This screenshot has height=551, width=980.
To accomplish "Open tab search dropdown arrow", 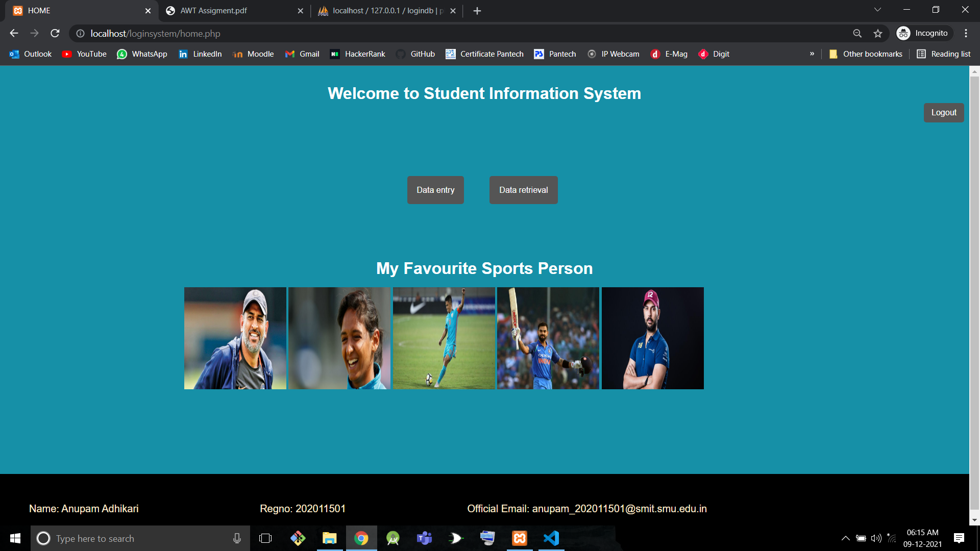I will tap(877, 10).
